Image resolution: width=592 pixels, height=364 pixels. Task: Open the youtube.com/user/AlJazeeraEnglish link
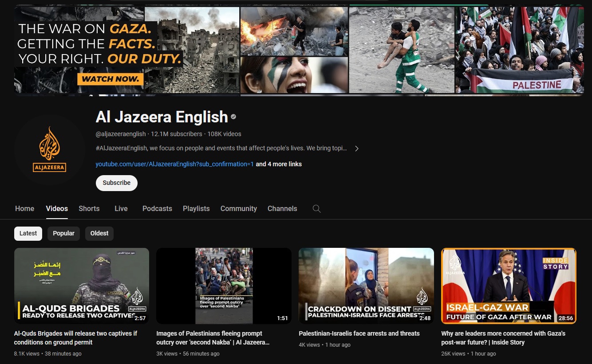175,164
